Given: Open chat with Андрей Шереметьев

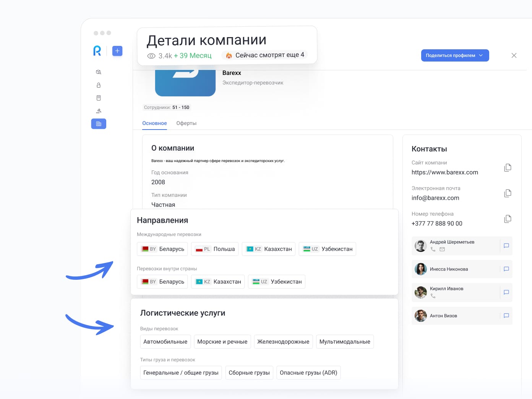Looking at the screenshot, I should tap(506, 246).
